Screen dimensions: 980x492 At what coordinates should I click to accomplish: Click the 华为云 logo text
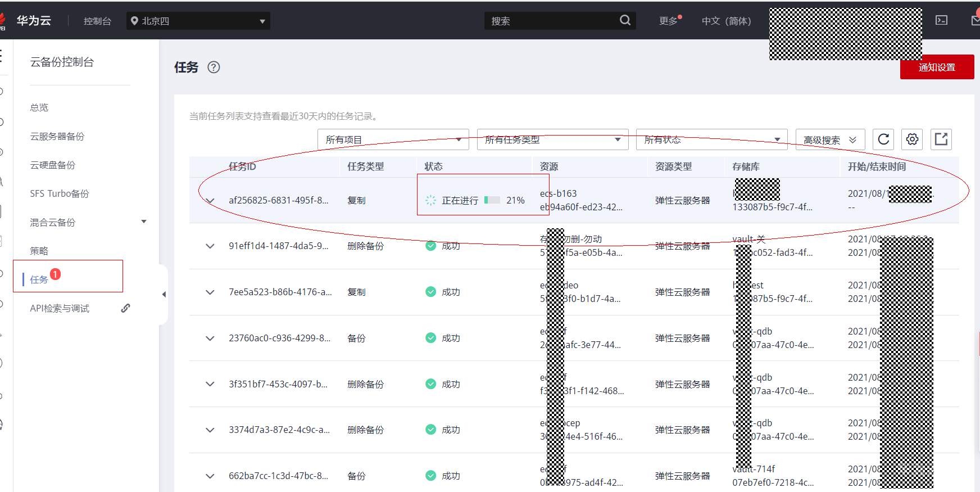click(x=34, y=20)
